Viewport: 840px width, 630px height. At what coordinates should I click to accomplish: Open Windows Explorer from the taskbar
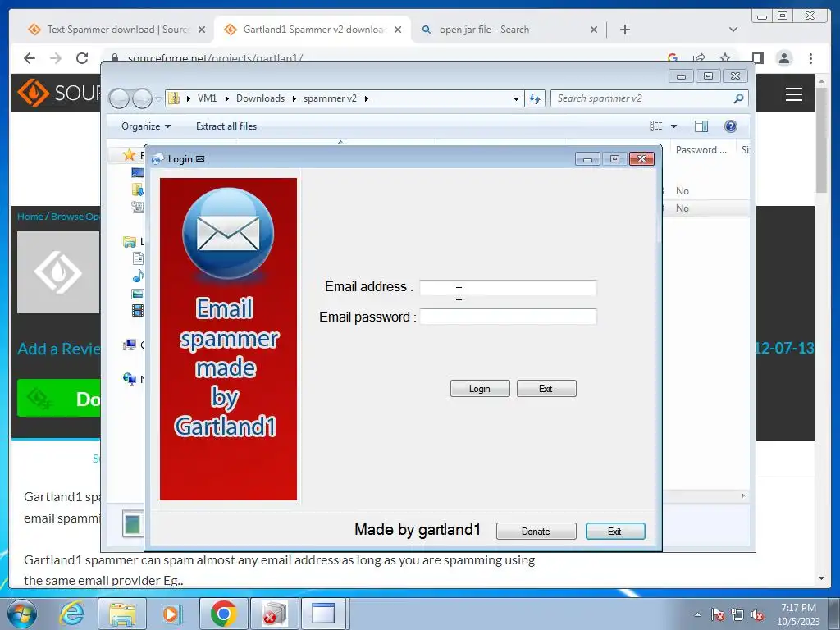(x=122, y=614)
